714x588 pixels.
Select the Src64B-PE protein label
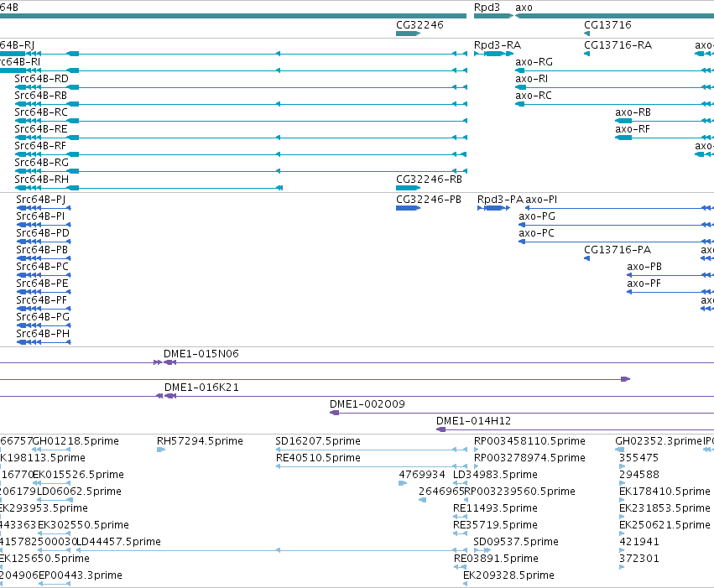tap(42, 284)
